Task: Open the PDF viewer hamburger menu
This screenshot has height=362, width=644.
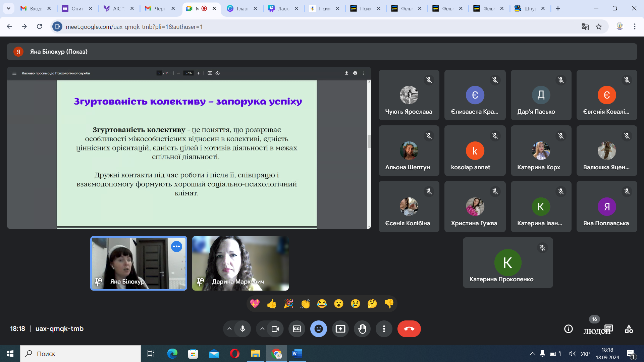Action: point(14,73)
